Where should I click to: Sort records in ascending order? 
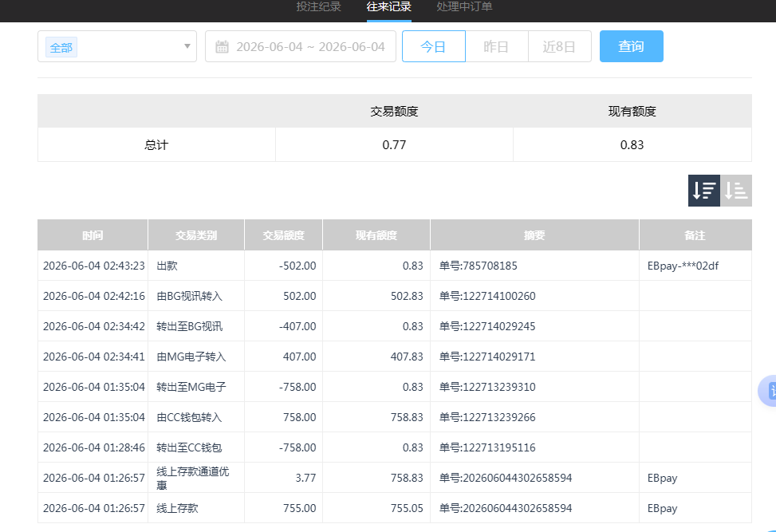pos(736,191)
